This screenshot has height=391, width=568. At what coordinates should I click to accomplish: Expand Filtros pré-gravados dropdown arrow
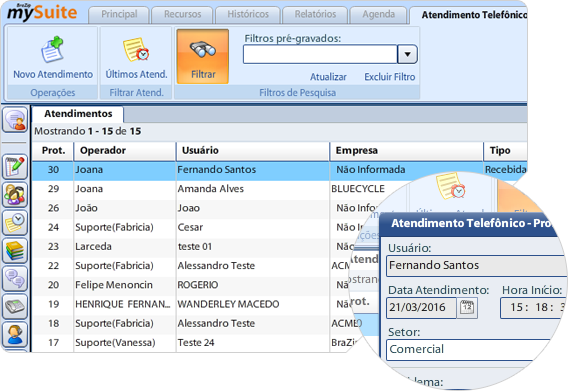tap(407, 54)
